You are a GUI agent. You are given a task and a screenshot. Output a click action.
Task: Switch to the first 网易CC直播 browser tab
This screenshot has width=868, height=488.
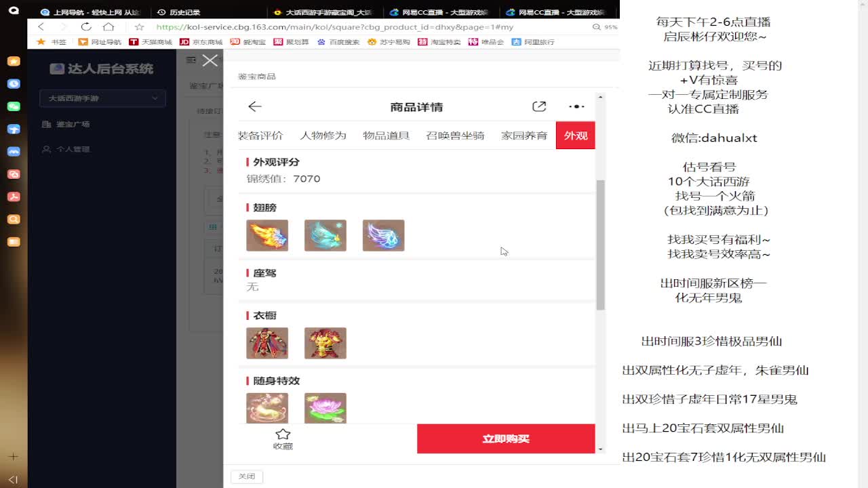pos(441,12)
